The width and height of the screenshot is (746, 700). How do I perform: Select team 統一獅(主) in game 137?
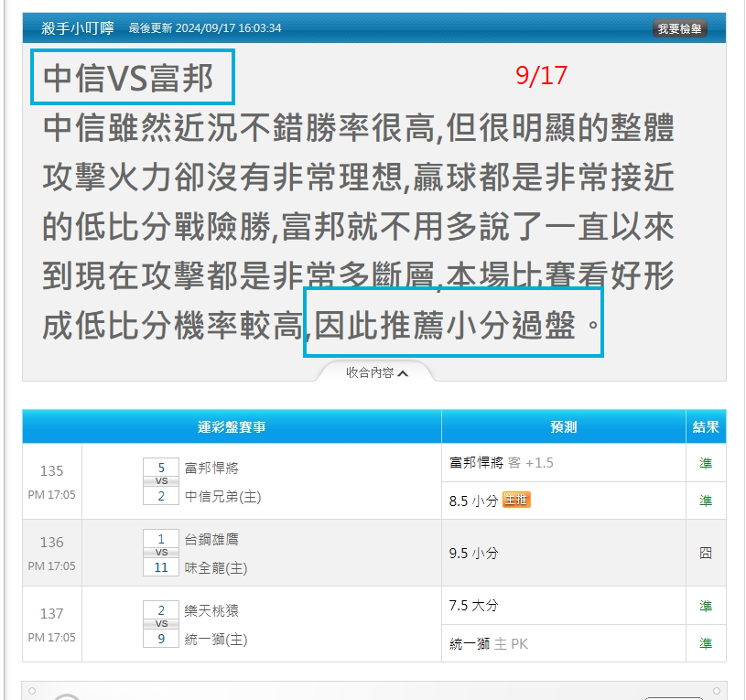tap(216, 639)
